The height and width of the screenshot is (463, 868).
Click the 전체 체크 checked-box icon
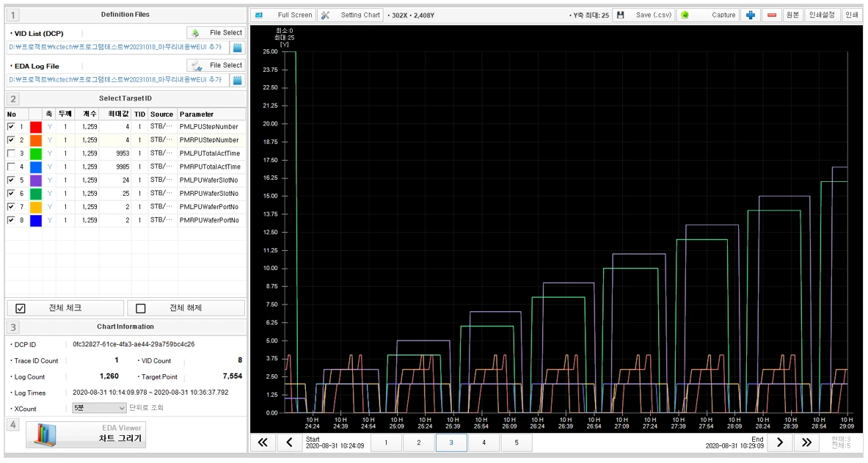tap(21, 308)
